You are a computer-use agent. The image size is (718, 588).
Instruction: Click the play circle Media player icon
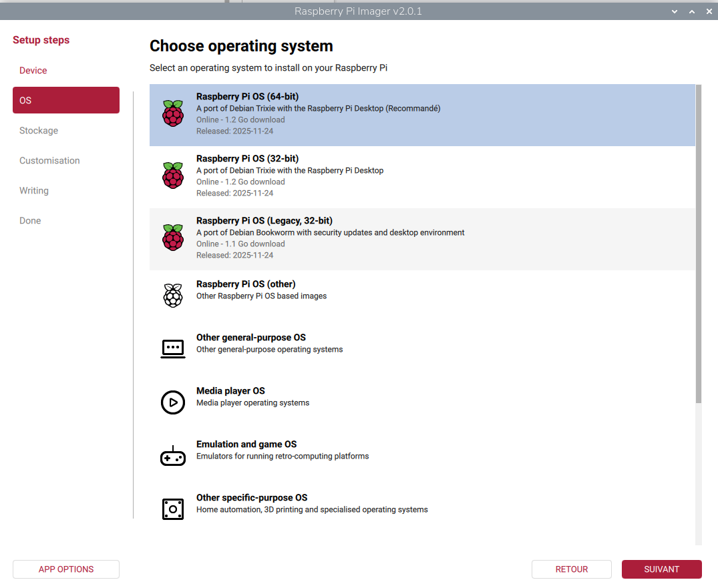[x=173, y=402]
